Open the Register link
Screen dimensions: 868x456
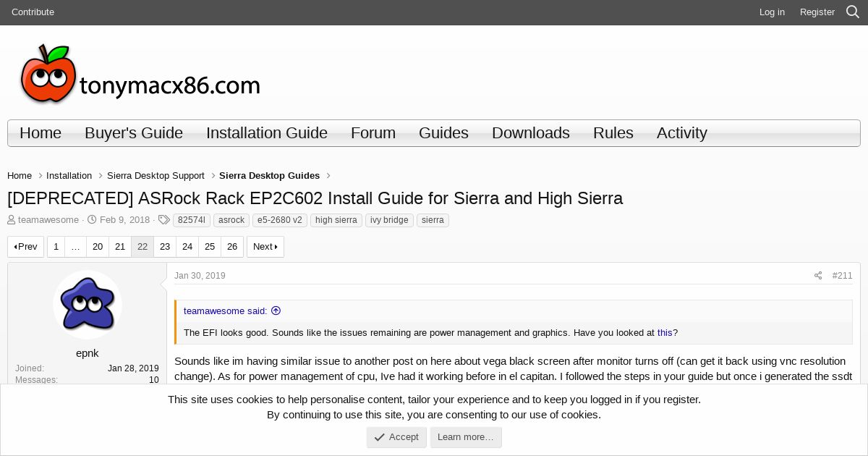pos(817,12)
